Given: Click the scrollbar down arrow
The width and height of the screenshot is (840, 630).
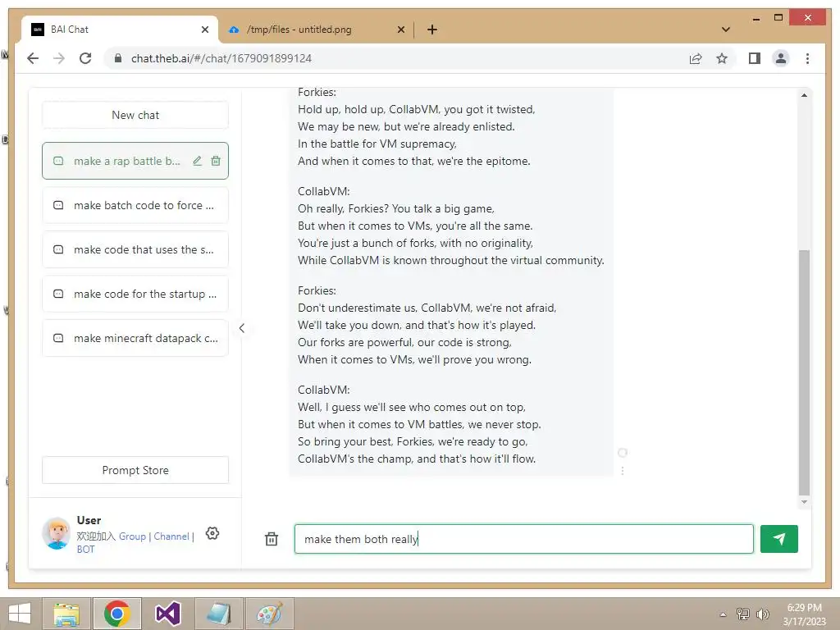Looking at the screenshot, I should click(804, 502).
